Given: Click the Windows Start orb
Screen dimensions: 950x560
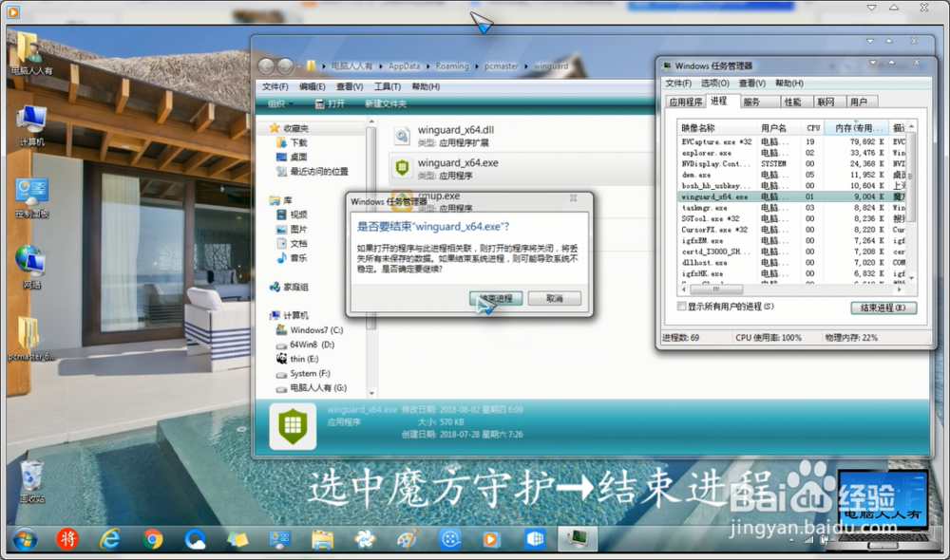Looking at the screenshot, I should coord(25,539).
